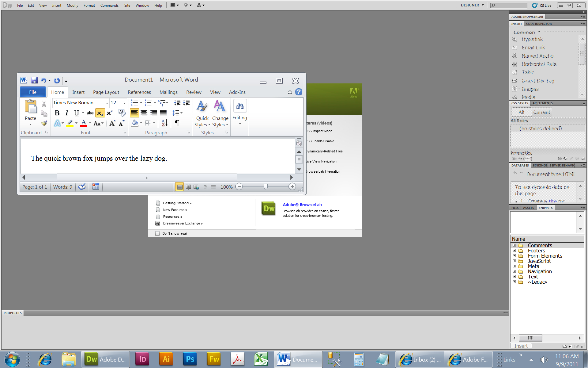Open the Commands menu in Dreamweaver

coord(109,5)
